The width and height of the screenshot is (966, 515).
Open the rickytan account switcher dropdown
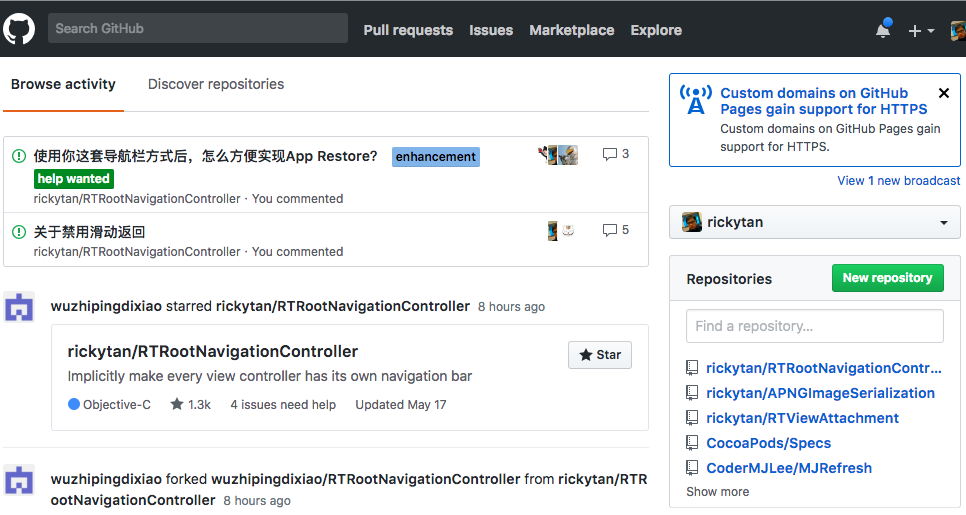814,222
